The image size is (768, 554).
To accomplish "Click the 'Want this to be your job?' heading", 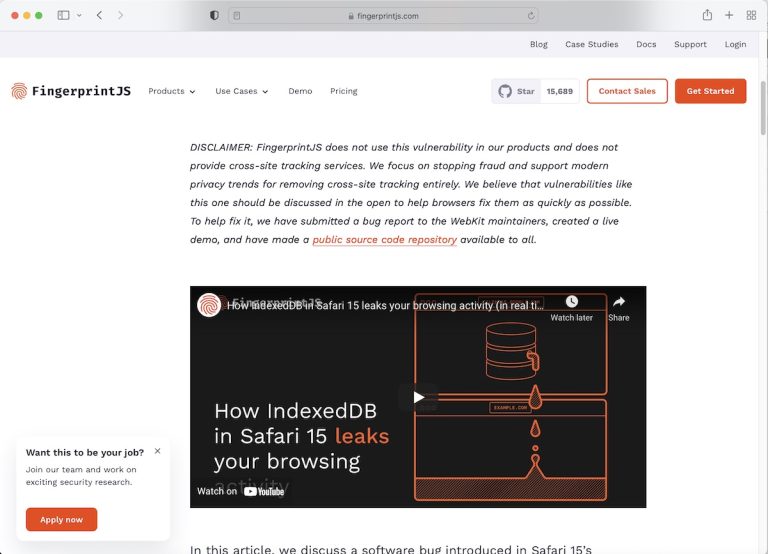I will coord(85,453).
